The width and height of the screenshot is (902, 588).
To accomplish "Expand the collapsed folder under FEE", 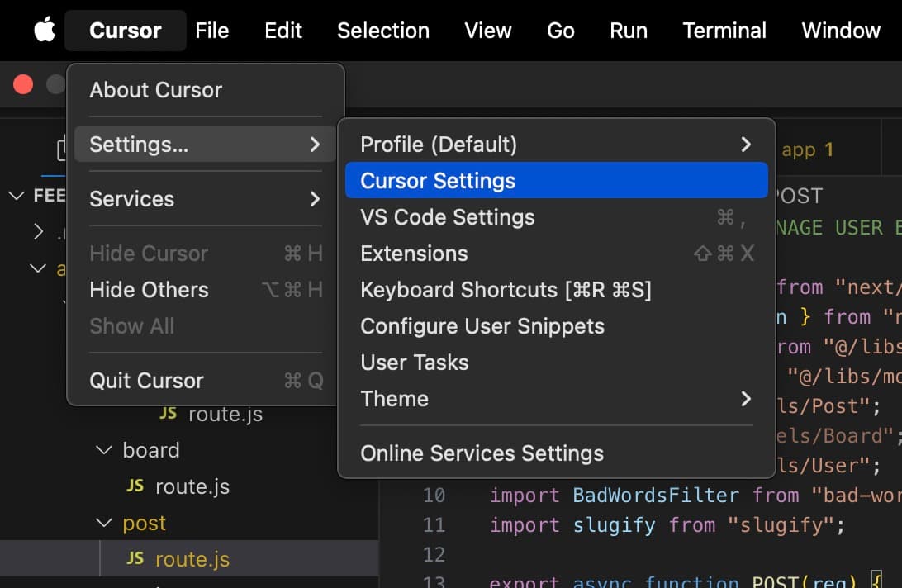I will point(38,232).
